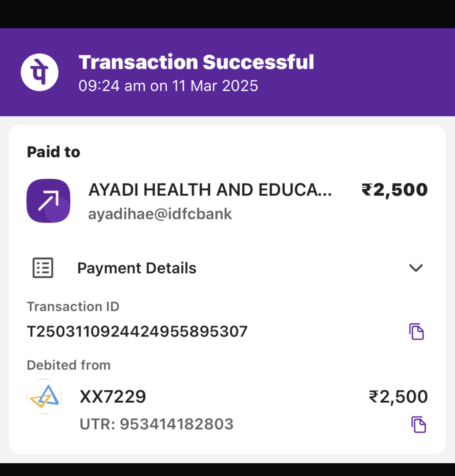Tap the Transaction ID label
This screenshot has width=455, height=476.
coord(73,306)
